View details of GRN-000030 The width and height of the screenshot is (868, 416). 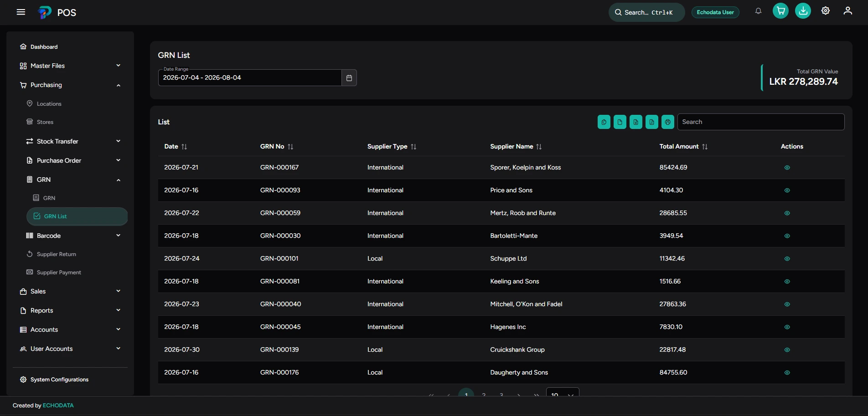(x=787, y=236)
